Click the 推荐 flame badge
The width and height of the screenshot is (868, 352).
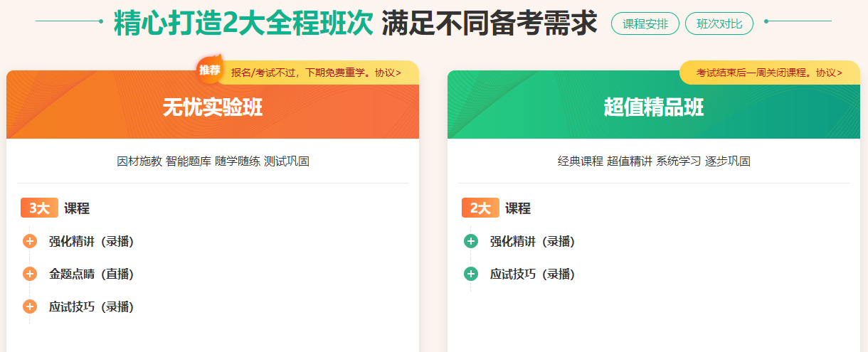pos(210,70)
